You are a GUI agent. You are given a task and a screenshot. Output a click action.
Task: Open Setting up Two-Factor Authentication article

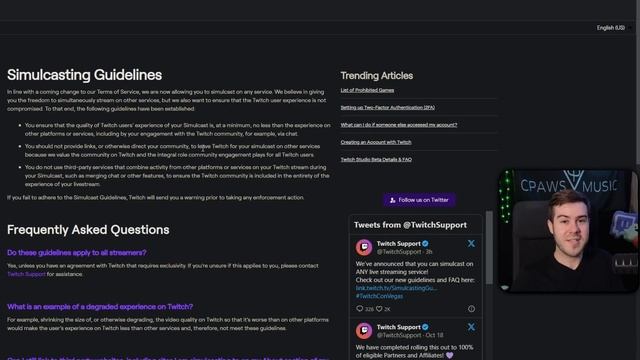387,108
